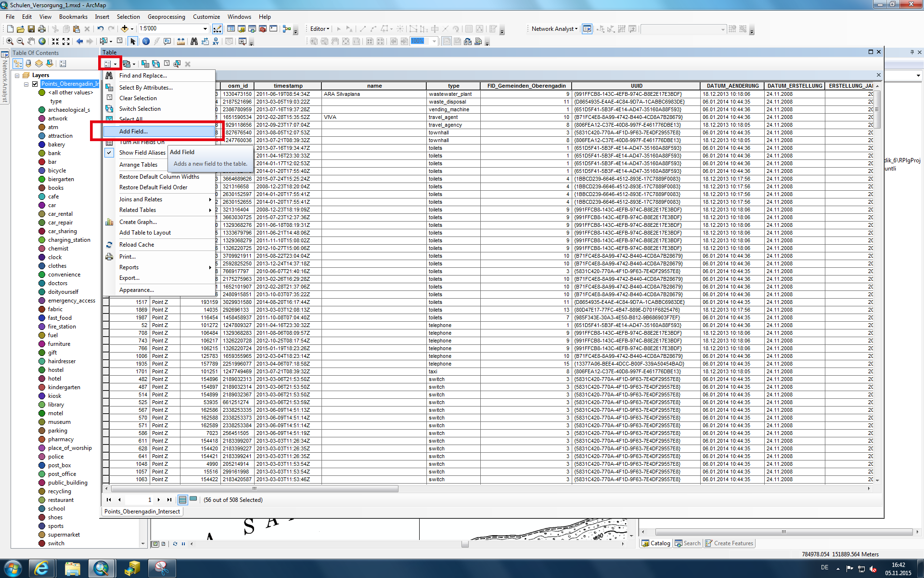Select the Pan hand tool
924x578 pixels.
coord(31,41)
